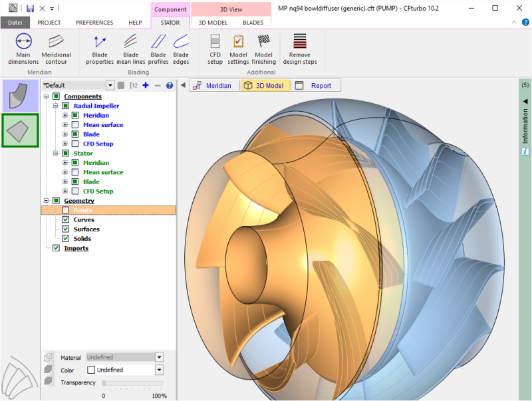The image size is (532, 401).
Task: Switch to the PROJECT ribbon tab
Action: 49,23
